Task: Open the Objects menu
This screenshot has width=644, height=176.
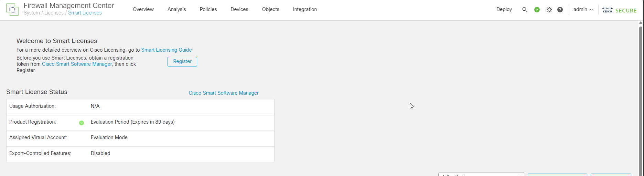Action: coord(270,9)
